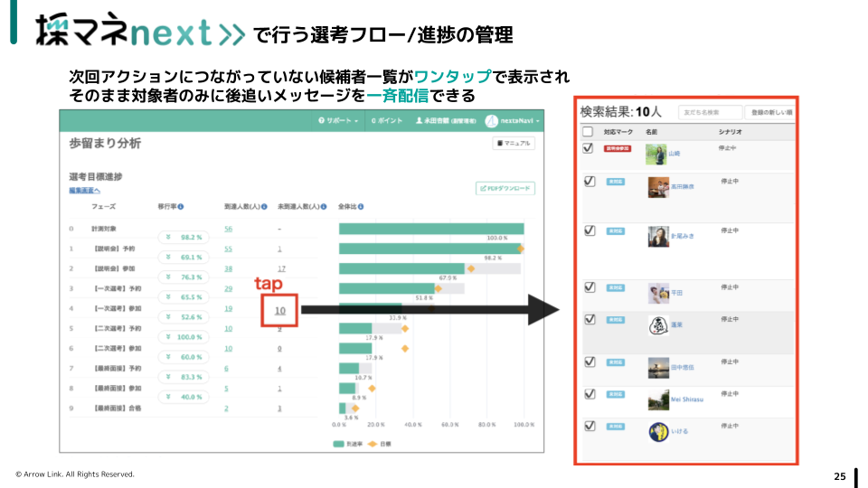868x488 pixels.
Task: Click the red 説明会参加 mark badge for 山崎
Action: (618, 148)
